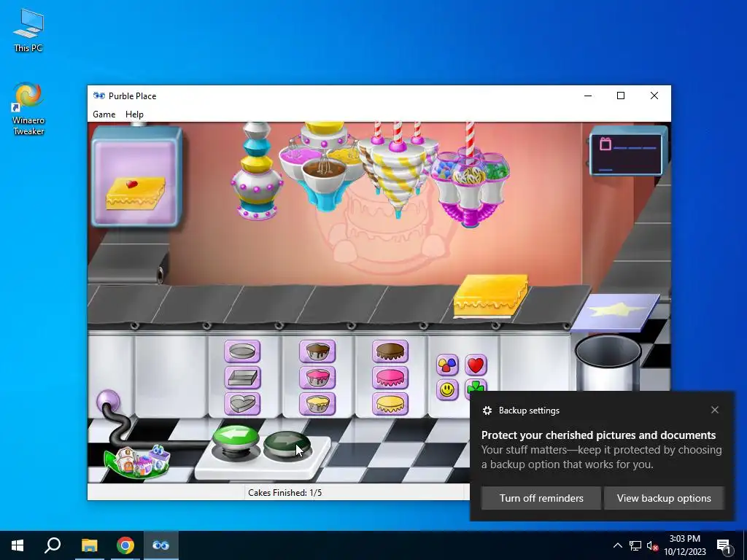Open File Explorer from taskbar
This screenshot has width=747, height=560.
click(x=89, y=545)
